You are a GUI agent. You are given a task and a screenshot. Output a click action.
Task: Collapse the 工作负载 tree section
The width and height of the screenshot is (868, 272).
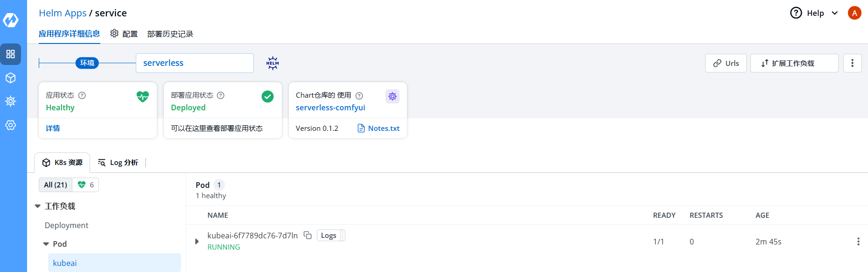[x=38, y=206]
